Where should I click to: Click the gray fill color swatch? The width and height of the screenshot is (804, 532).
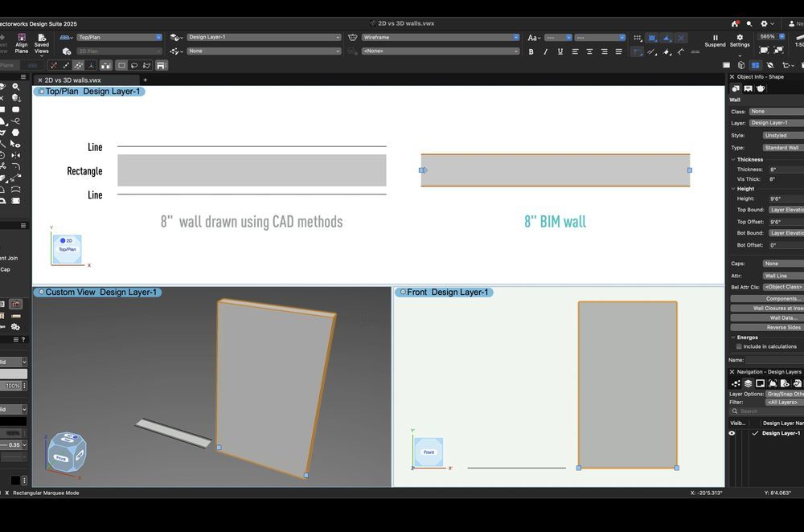tap(13, 374)
